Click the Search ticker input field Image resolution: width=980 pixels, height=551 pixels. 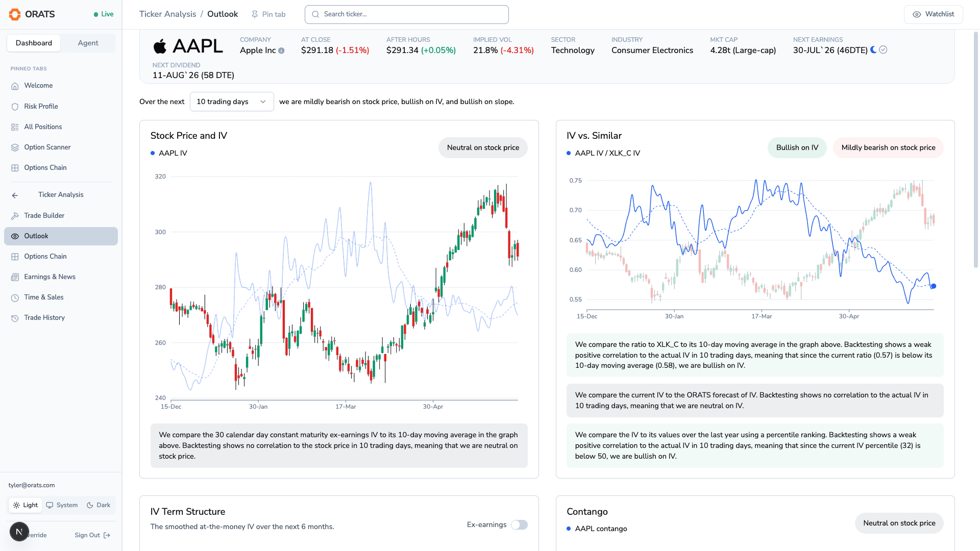[x=407, y=14]
